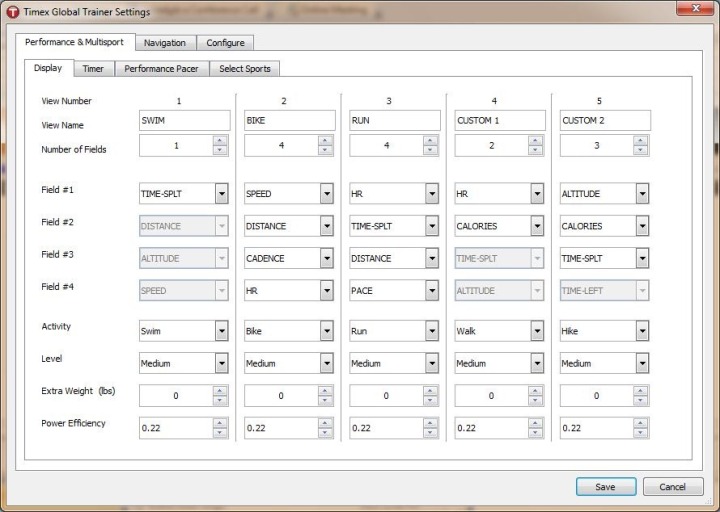Screen dimensions: 720x512
Task: Increase Extra Weight for view 5
Action: pyautogui.click(x=641, y=391)
